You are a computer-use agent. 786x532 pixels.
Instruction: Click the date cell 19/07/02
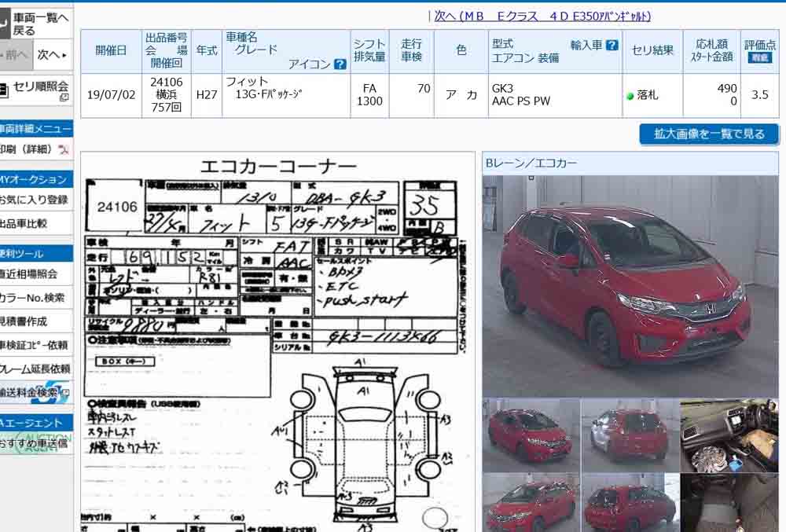pos(112,95)
